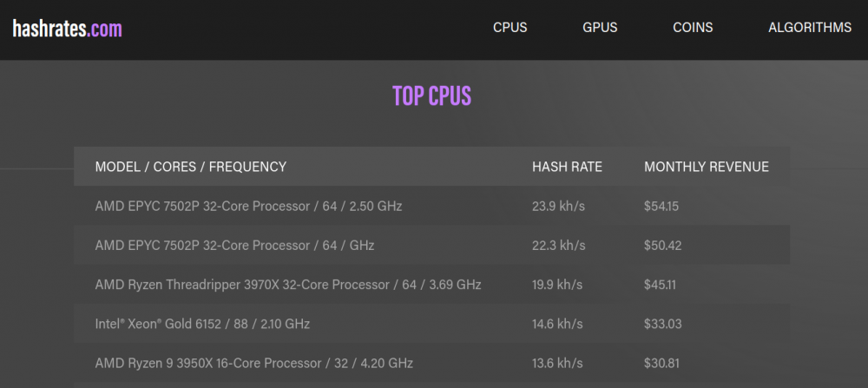Select AMD Ryzen 9 3950X row
This screenshot has width=868, height=388.
(253, 363)
